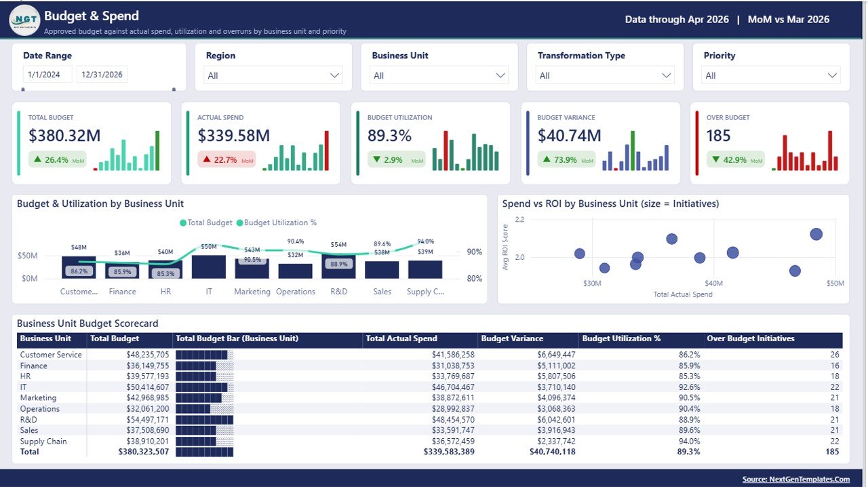Screen dimensions: 868x487
Task: Click the NGT logo icon
Action: coord(25,20)
